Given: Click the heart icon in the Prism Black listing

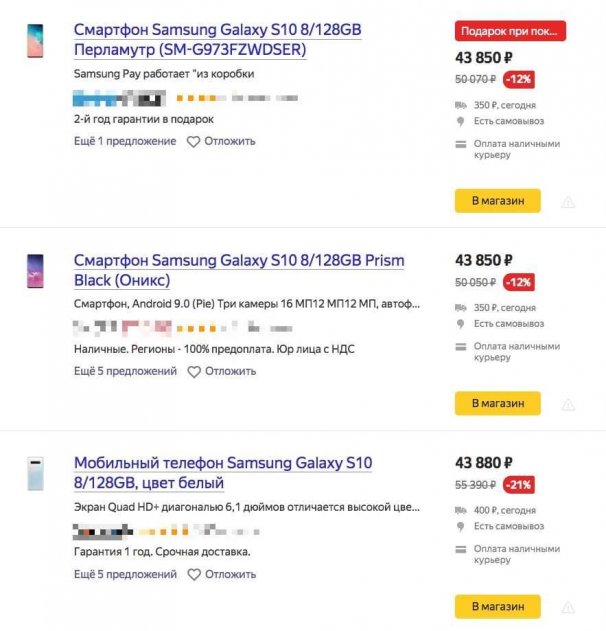Looking at the screenshot, I should [x=194, y=371].
